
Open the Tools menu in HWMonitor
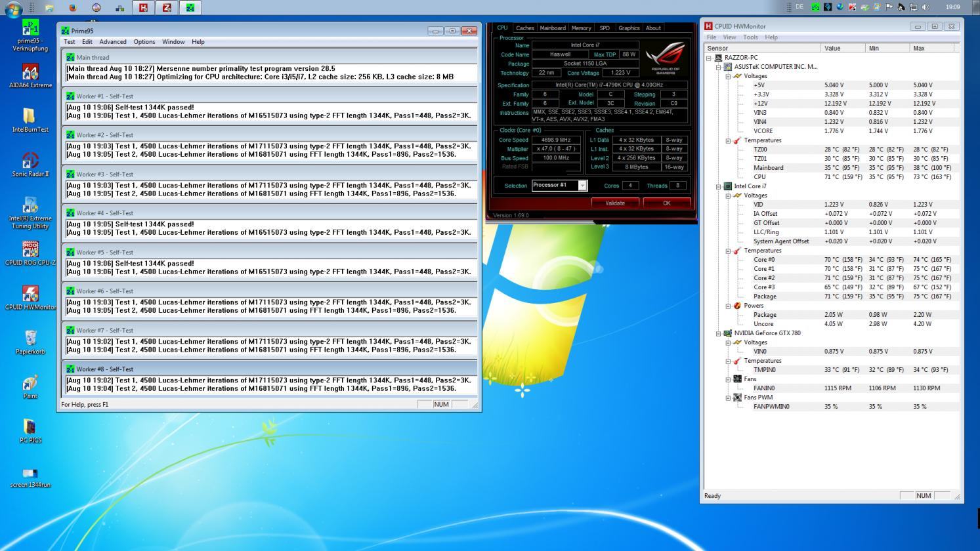coord(750,37)
